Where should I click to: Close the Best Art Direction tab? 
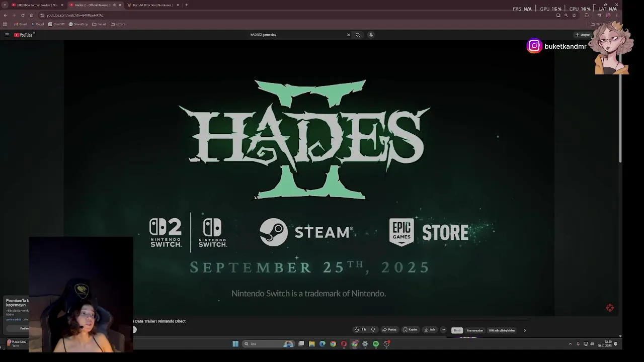tap(178, 5)
